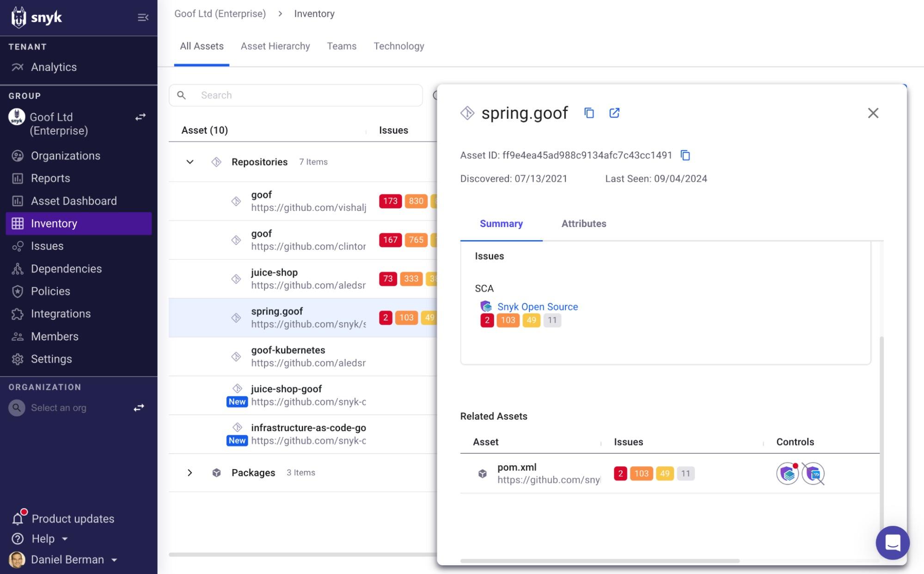The image size is (924, 574).
Task: Switch to Attributes tab
Action: pos(584,224)
